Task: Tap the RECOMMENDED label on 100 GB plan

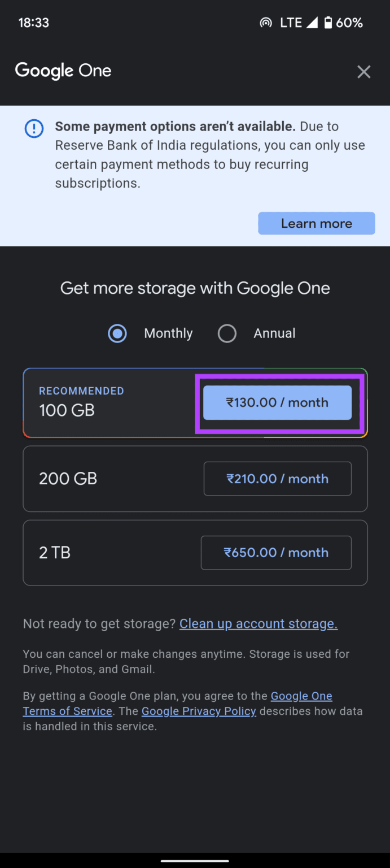Action: click(81, 390)
